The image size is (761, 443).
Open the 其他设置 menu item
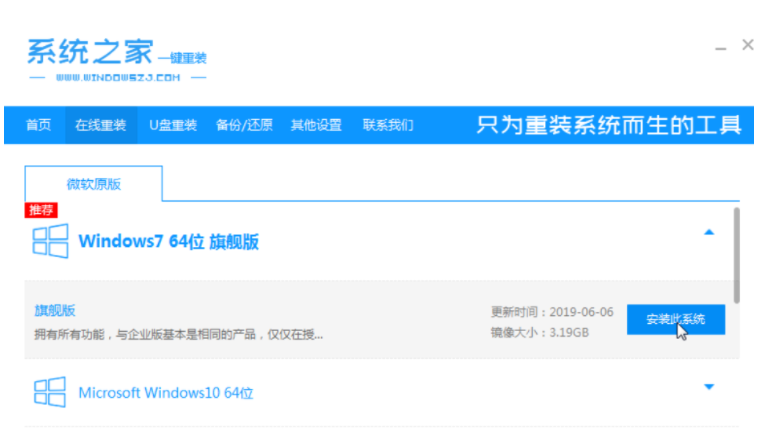(316, 125)
